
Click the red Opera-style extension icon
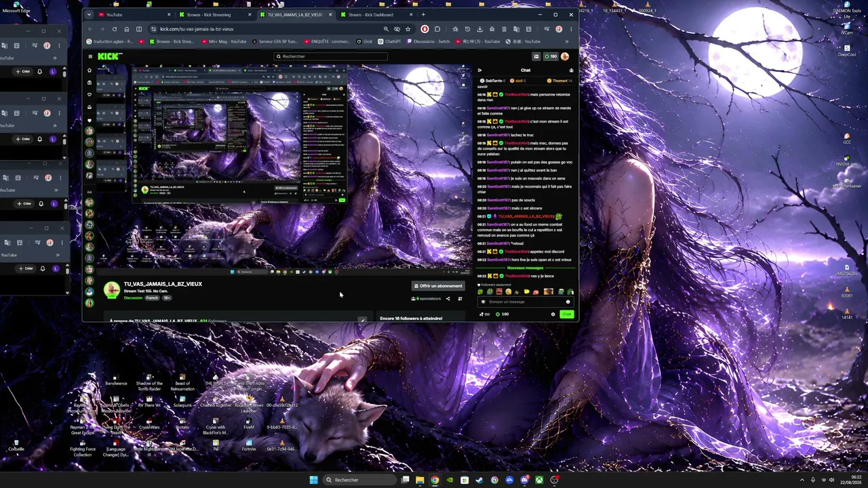[x=425, y=29]
